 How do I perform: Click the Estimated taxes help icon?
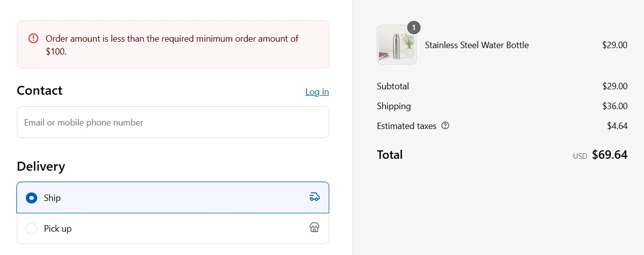coord(445,126)
